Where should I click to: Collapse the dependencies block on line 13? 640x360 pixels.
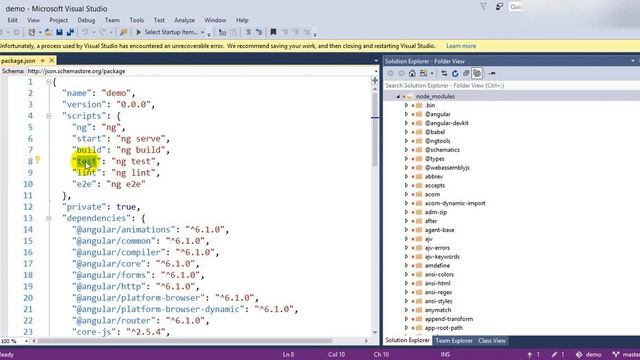tap(49, 218)
